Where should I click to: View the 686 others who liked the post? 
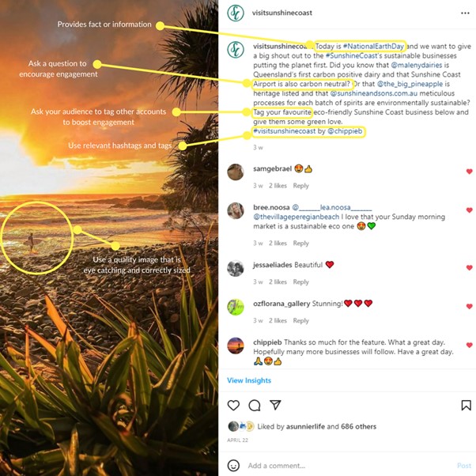coord(358,426)
